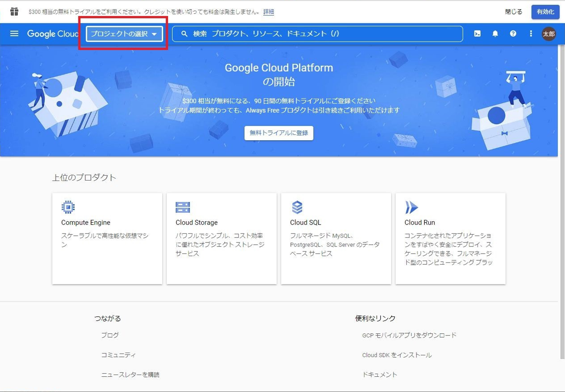Click the Google Cloud Platform の開始 title
Viewport: 565px width, 392px height.
pyautogui.click(x=279, y=75)
